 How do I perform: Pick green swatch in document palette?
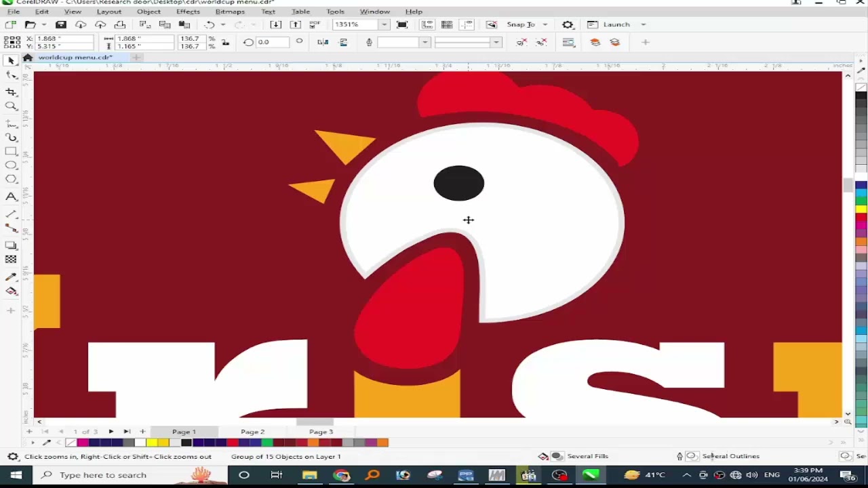coord(267,443)
